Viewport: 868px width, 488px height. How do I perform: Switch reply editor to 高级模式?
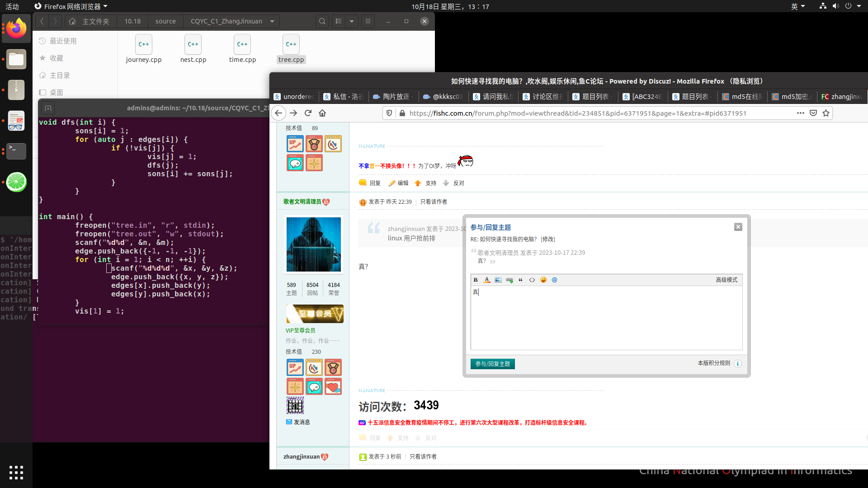[726, 280]
